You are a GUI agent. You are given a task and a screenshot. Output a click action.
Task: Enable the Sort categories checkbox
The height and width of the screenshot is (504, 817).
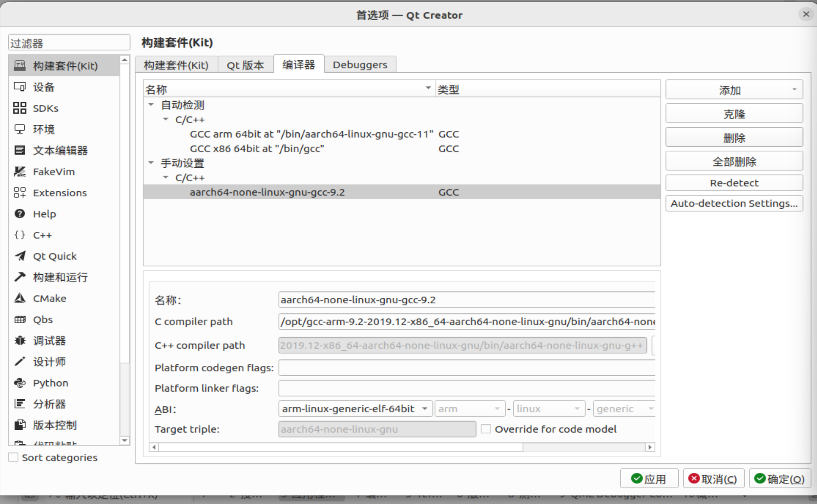(x=13, y=457)
